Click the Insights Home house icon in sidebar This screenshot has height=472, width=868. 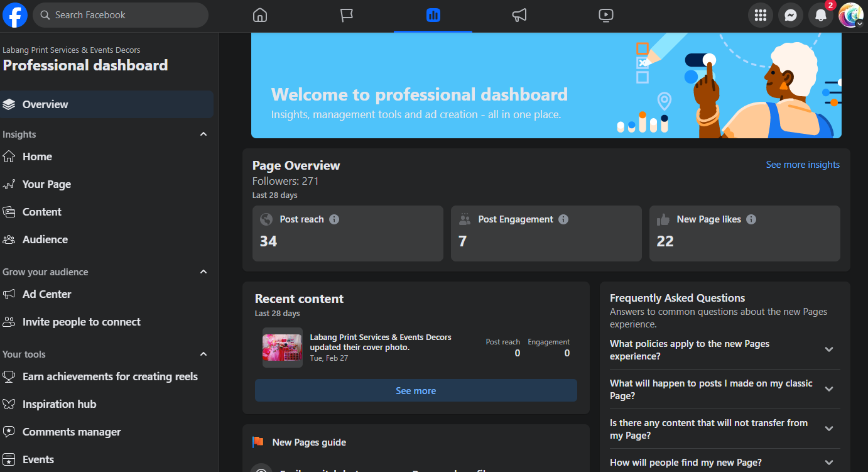point(9,156)
